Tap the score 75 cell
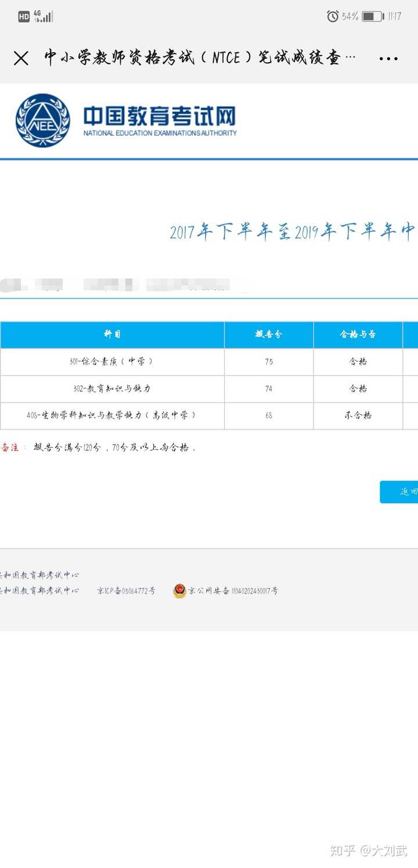Screen dimensions: 418x868 (x=269, y=361)
